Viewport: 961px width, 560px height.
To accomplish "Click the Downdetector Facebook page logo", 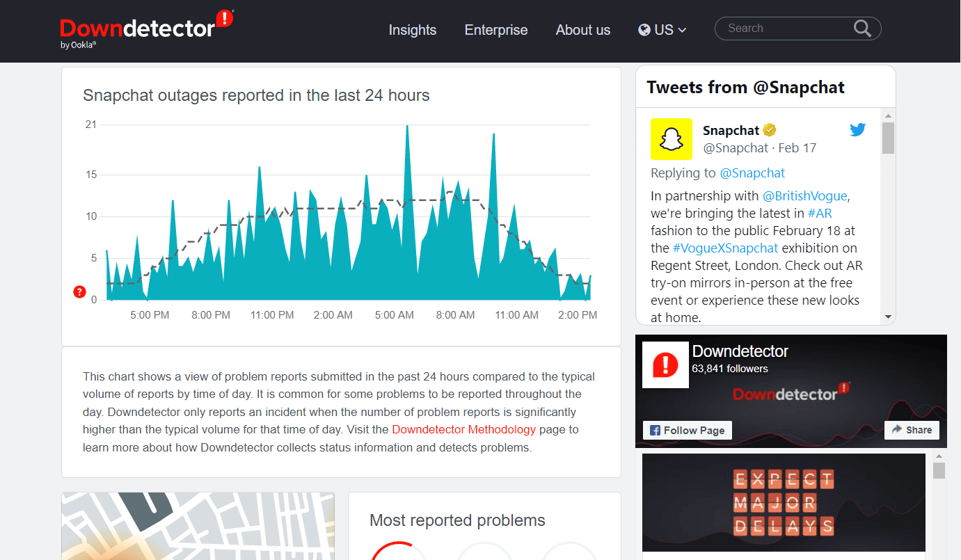I will tap(666, 365).
